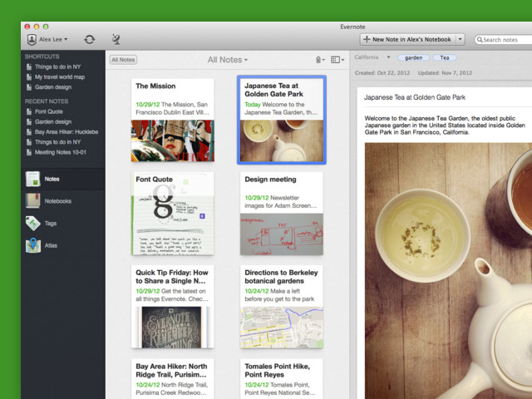This screenshot has width=532, height=399.
Task: Select the Notes sidebar label
Action: click(52, 180)
